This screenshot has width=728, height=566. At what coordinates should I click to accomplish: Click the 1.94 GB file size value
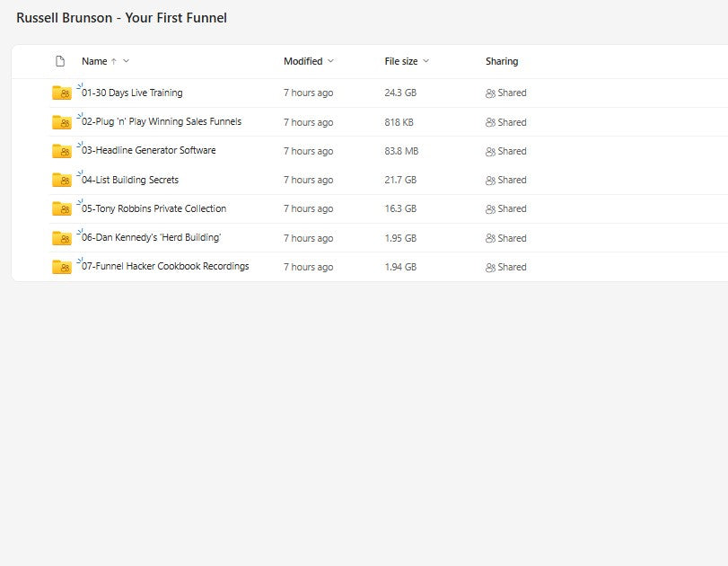click(x=400, y=267)
